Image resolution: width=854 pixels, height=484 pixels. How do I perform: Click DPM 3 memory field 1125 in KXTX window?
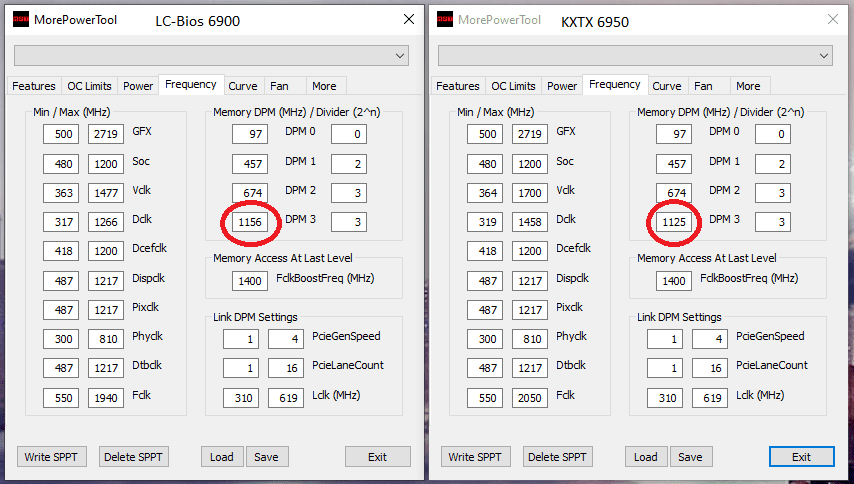tap(674, 222)
